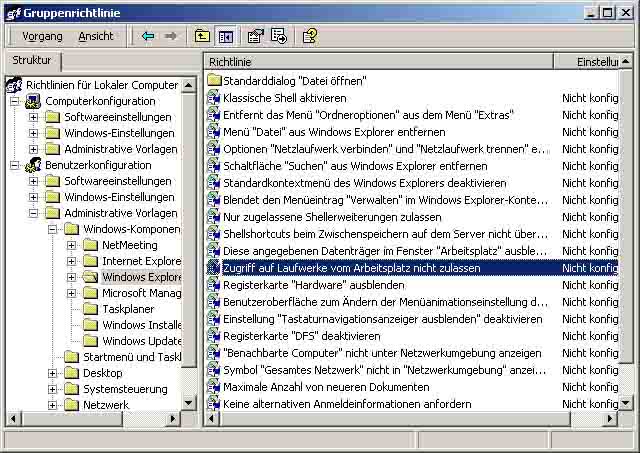Click tree pane vertical scrollbar down arrow
This screenshot has height=453, width=640.
[188, 403]
